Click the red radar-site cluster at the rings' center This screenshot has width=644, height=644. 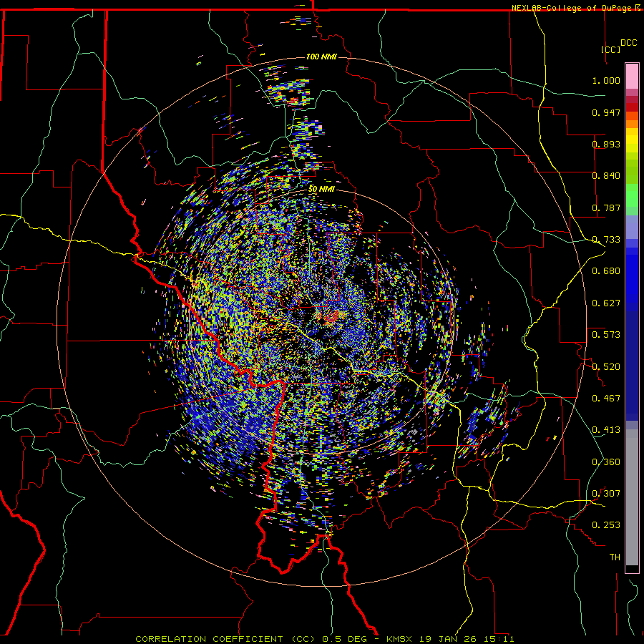pos(332,316)
